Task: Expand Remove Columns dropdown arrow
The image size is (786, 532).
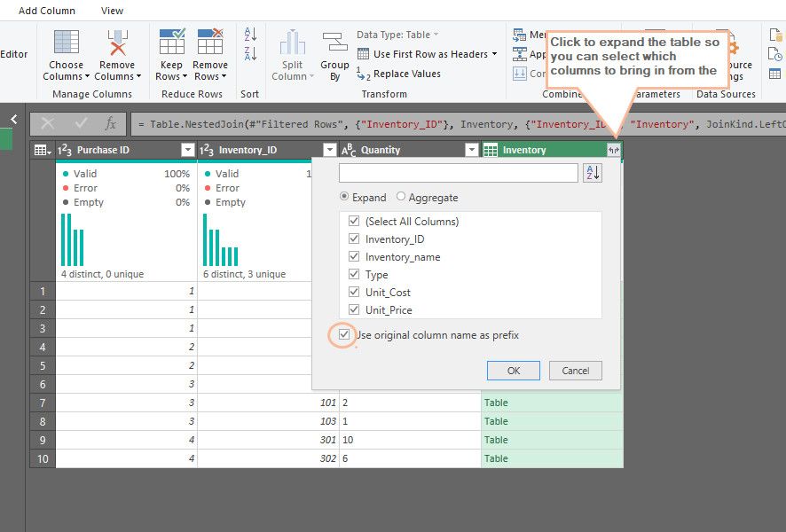Action: (139, 76)
